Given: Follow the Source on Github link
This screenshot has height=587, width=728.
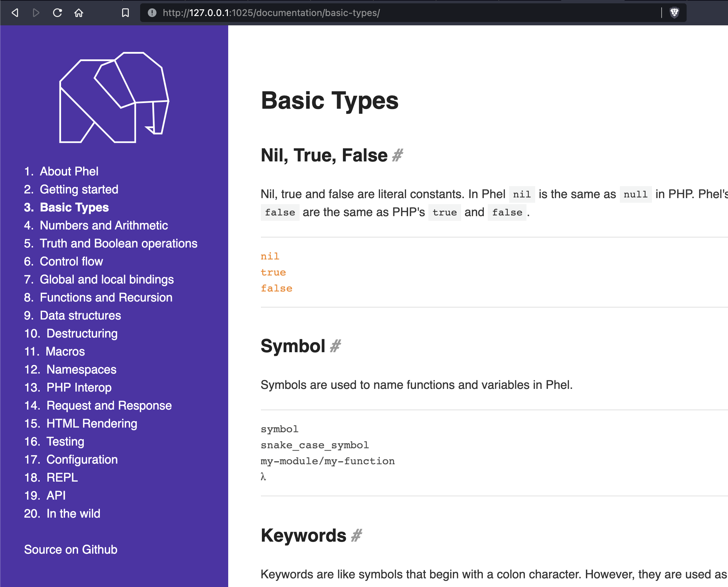Looking at the screenshot, I should tap(71, 549).
